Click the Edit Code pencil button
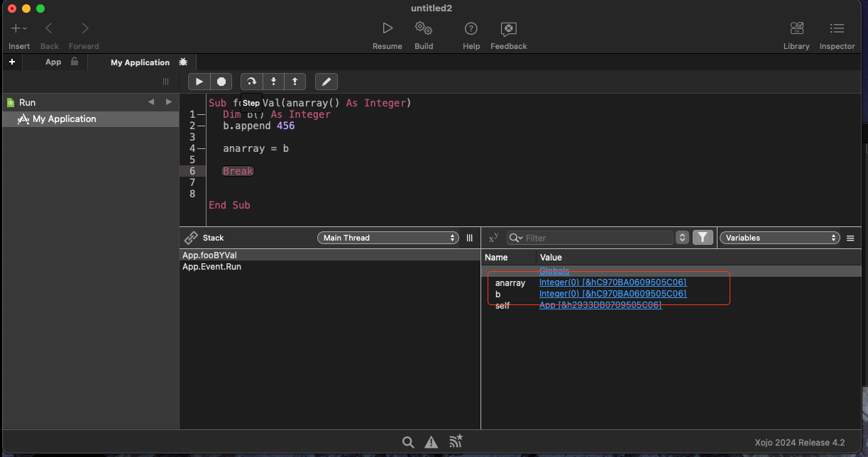 [x=326, y=82]
